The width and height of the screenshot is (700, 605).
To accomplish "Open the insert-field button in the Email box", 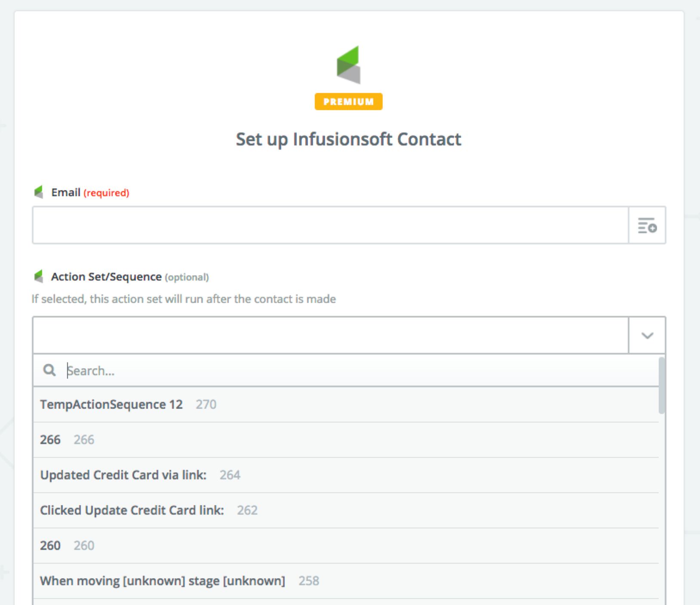I will click(x=647, y=225).
